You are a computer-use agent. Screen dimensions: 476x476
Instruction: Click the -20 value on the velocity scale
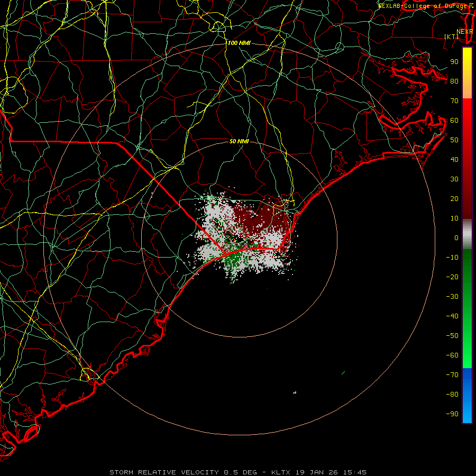point(452,277)
